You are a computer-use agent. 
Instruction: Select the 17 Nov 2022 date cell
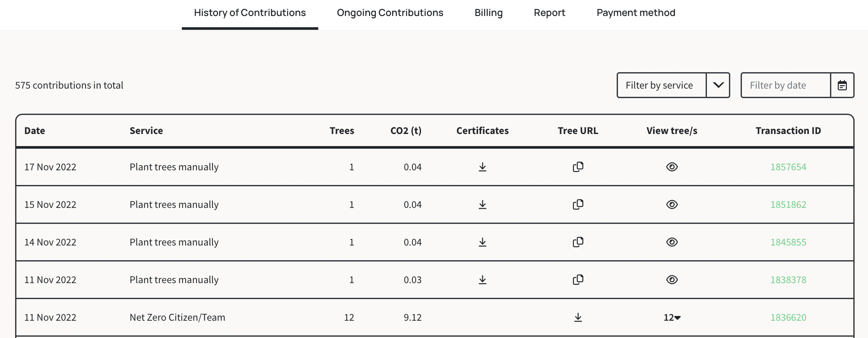point(50,167)
